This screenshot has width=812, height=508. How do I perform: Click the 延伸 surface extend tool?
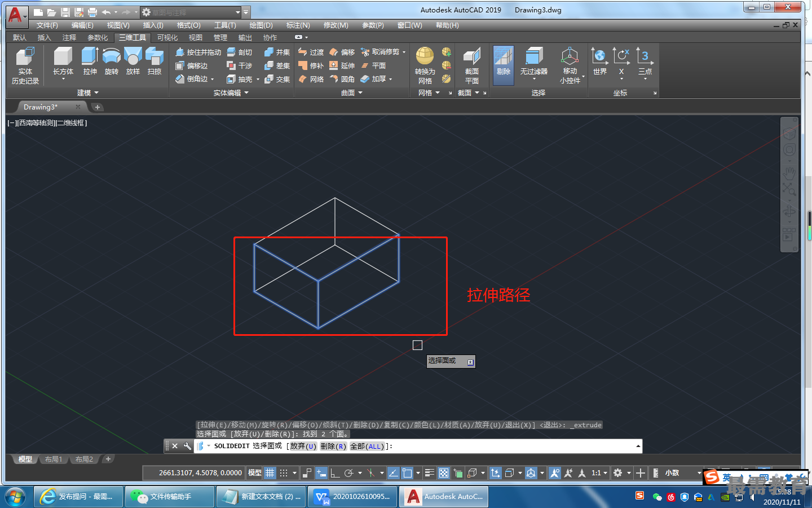click(x=342, y=65)
